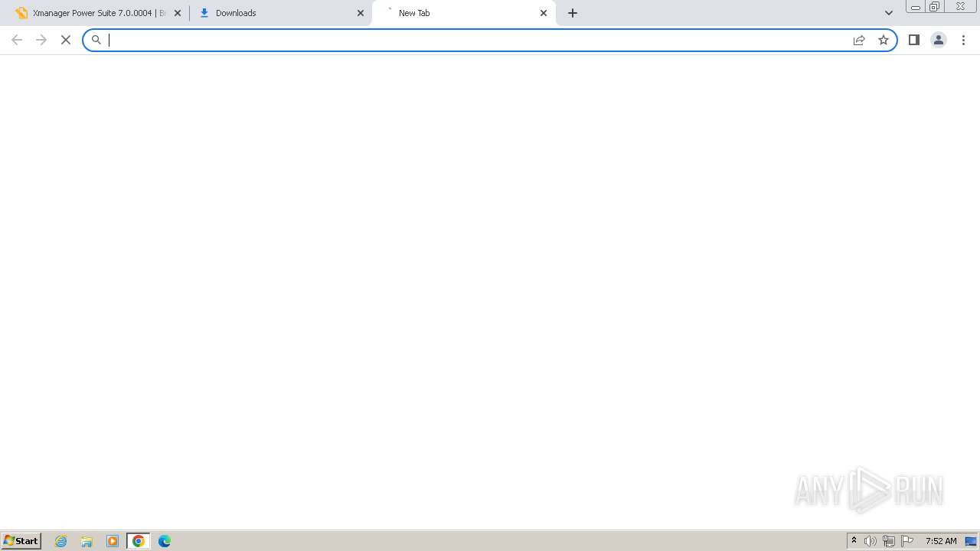Screen dimensions: 980x551
Task: Select the Google Chrome taskbar button
Action: [139, 541]
